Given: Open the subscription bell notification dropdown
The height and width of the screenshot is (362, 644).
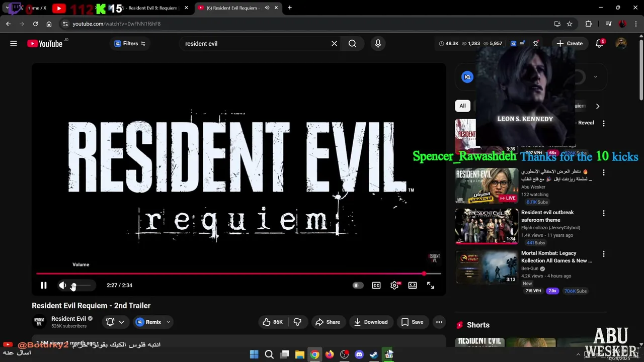Looking at the screenshot, I should pos(115,322).
